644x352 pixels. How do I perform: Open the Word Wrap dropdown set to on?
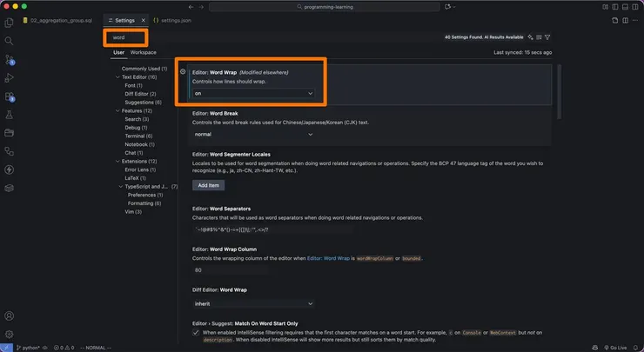click(253, 94)
